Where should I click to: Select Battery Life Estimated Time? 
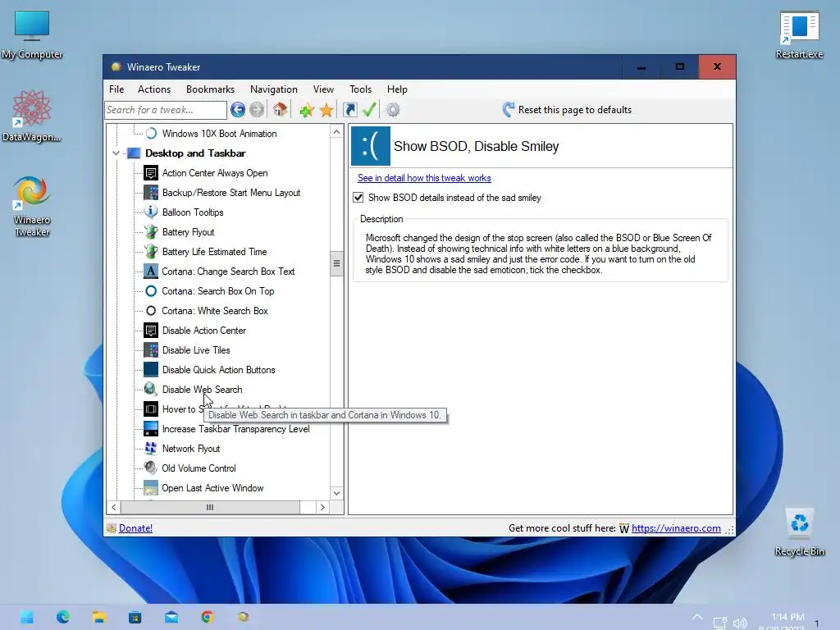215,252
